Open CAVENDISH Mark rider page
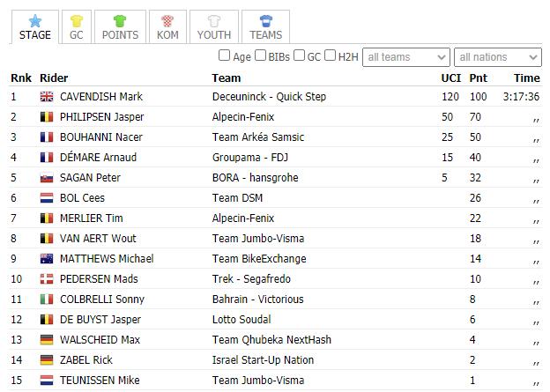The image size is (550, 392). (101, 97)
